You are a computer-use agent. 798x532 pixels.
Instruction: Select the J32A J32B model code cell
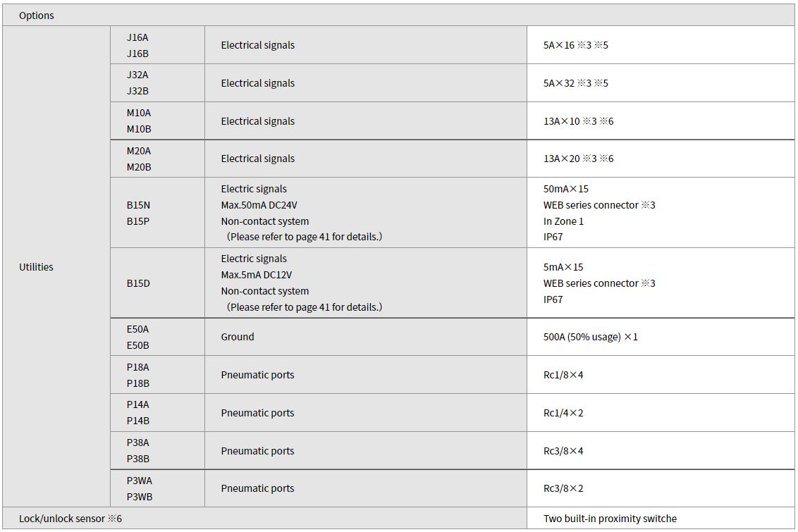pyautogui.click(x=157, y=83)
